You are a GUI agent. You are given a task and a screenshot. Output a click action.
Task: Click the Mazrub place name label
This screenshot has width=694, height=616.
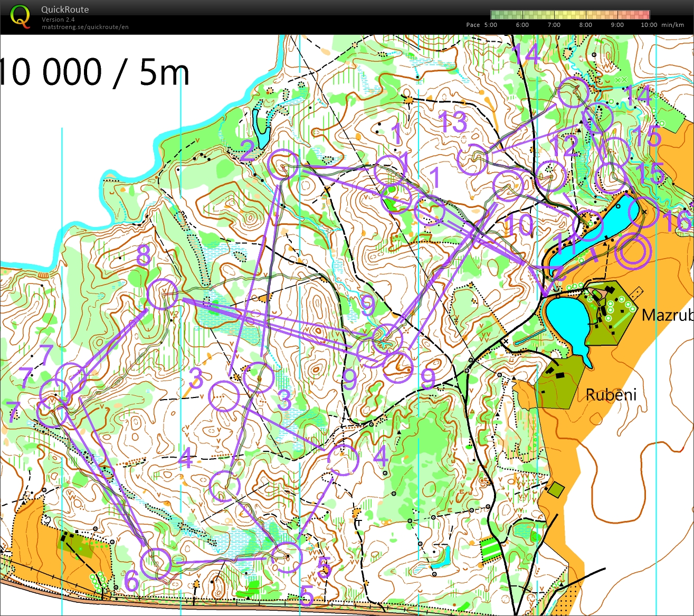coord(667,316)
